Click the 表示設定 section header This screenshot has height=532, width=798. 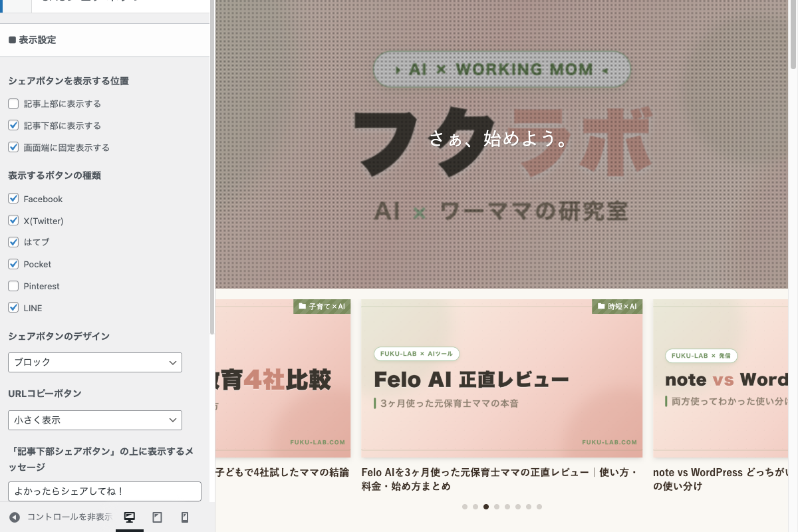click(104, 40)
